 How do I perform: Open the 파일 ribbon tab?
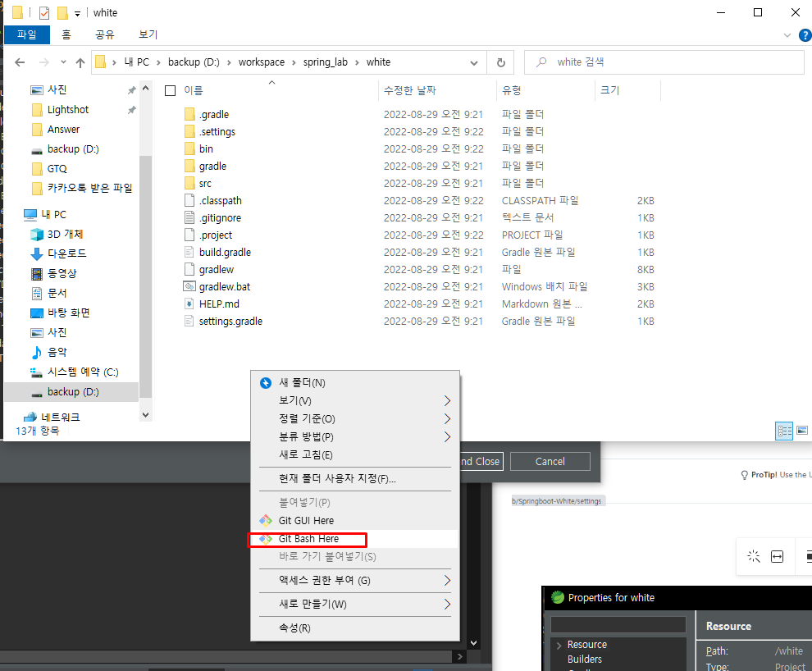tap(27, 34)
